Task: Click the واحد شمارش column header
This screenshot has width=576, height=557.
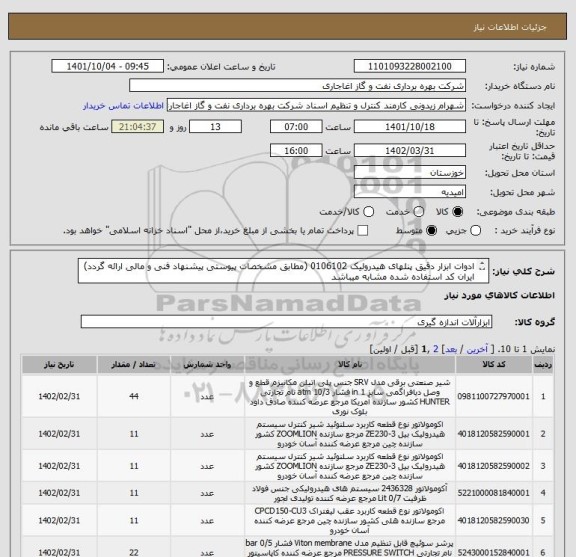Action: coord(207,364)
